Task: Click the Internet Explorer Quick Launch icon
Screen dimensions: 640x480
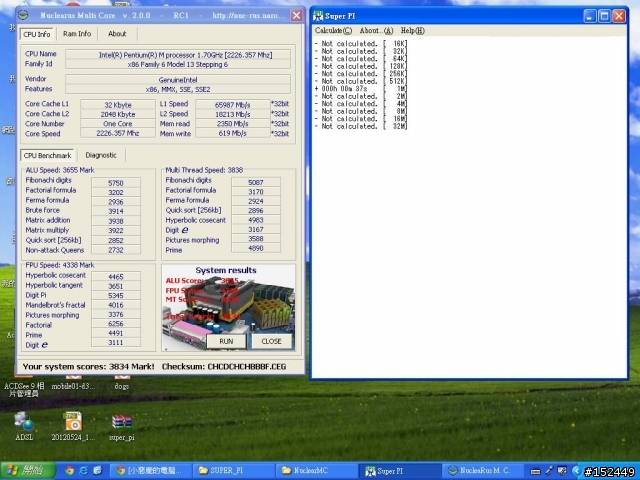Action: pyautogui.click(x=84, y=471)
